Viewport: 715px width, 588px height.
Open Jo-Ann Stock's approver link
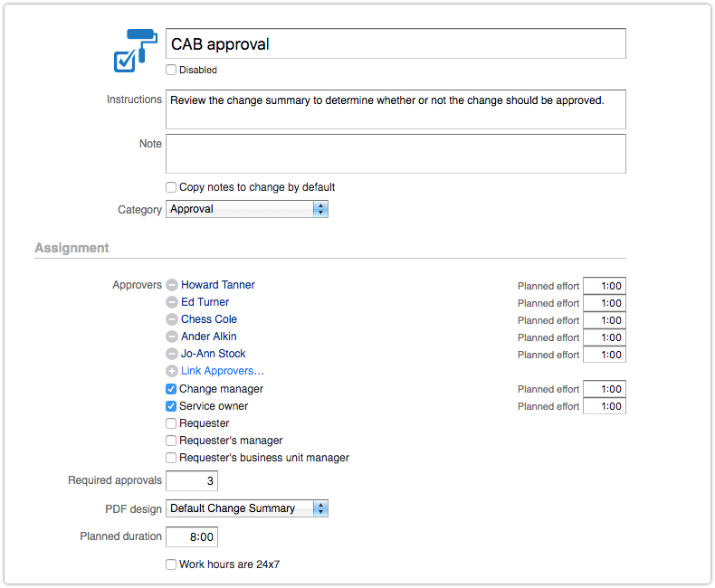point(213,354)
